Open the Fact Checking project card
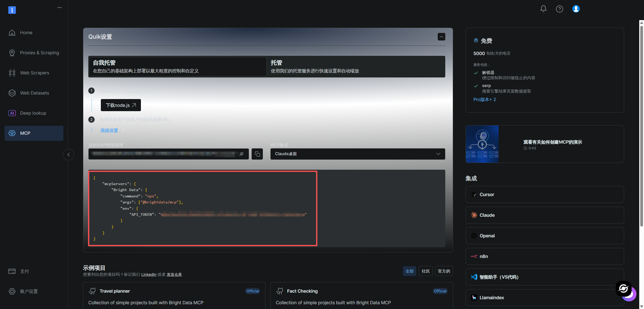The image size is (644, 309). tap(362, 296)
